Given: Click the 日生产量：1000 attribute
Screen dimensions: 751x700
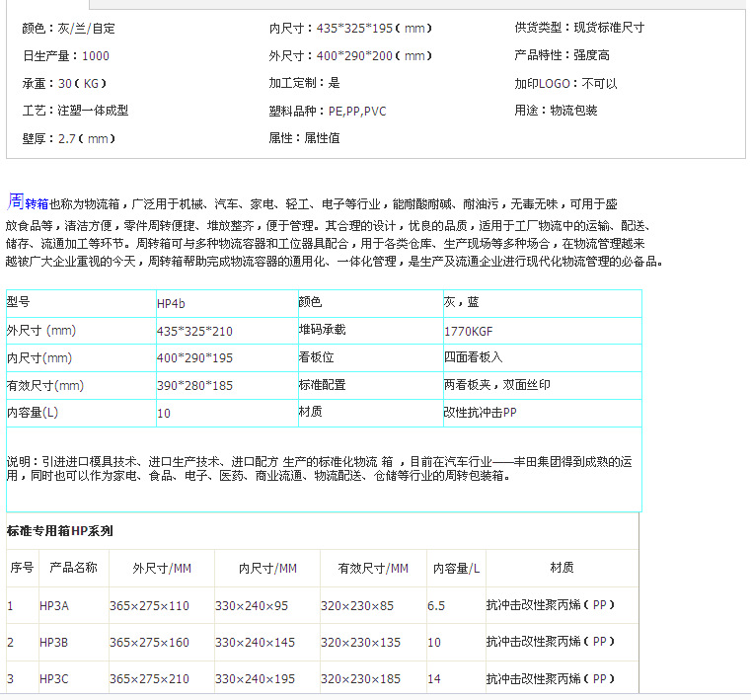Looking at the screenshot, I should pyautogui.click(x=66, y=56).
